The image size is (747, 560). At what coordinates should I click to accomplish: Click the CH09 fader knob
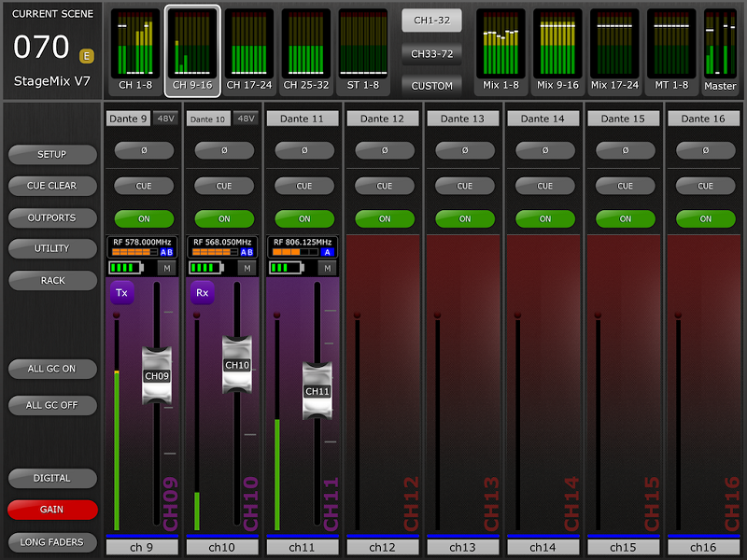(157, 376)
